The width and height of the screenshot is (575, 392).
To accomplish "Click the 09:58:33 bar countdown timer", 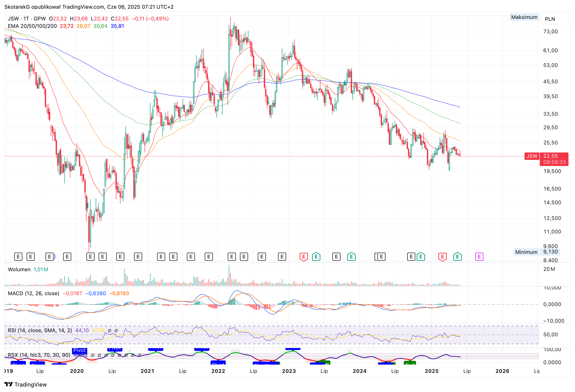I will 555,162.
